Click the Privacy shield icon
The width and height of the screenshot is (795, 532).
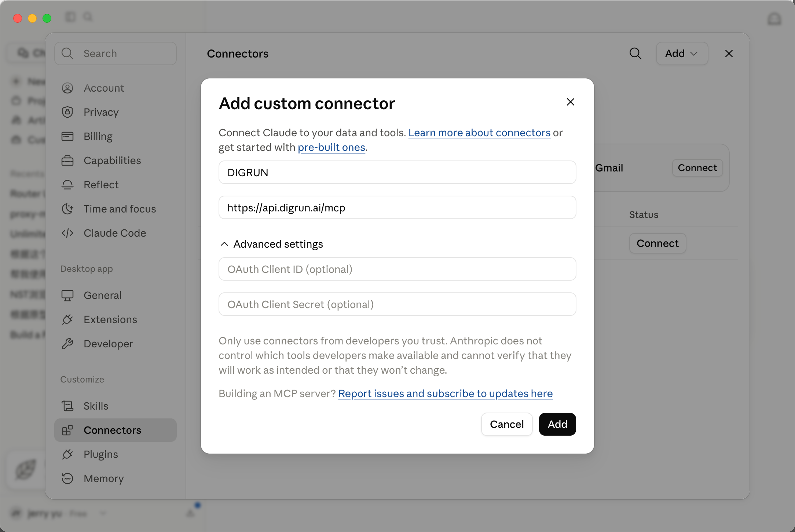[x=67, y=112]
